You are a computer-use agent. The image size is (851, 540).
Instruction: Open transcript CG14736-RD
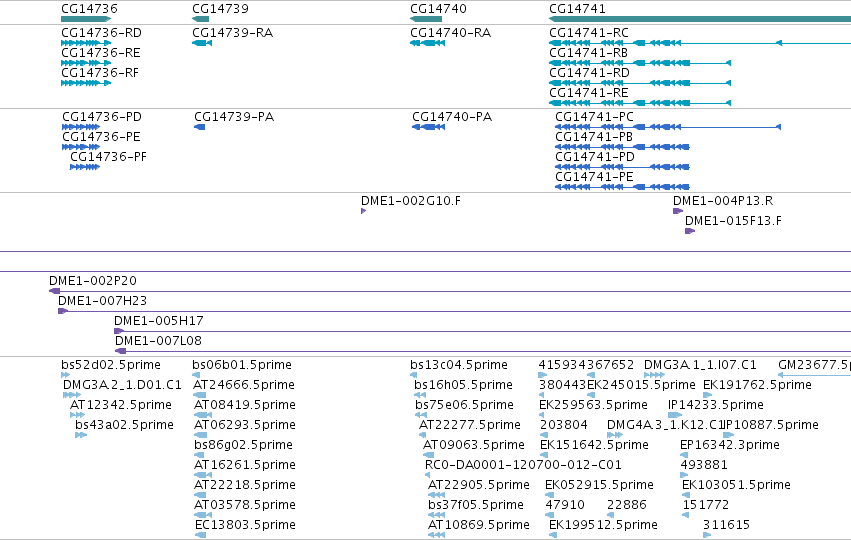(101, 33)
